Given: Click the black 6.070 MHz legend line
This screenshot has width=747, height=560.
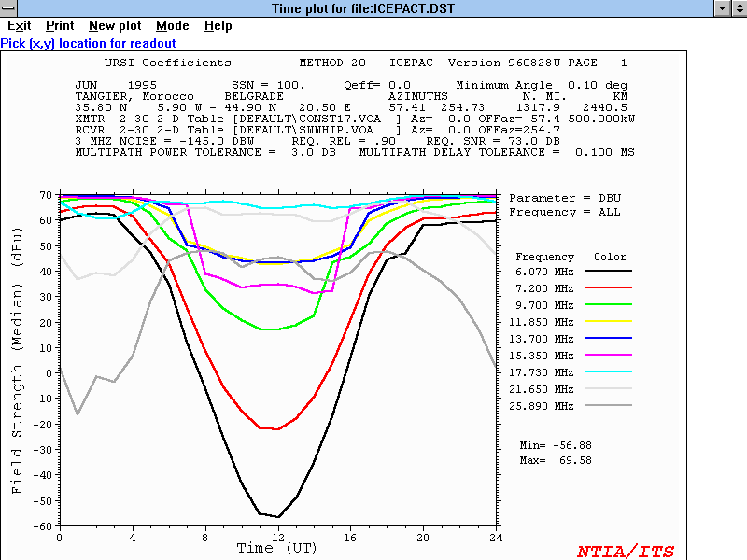Looking at the screenshot, I should [608, 272].
